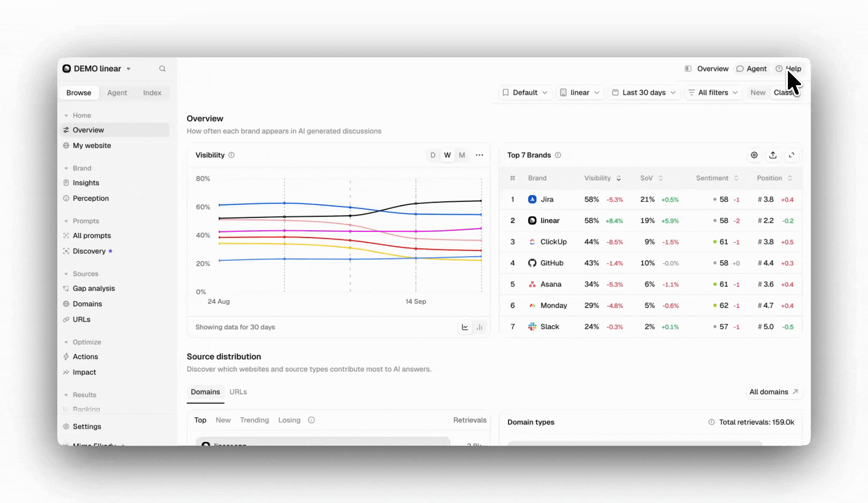Image resolution: width=868 pixels, height=503 pixels.
Task: Open the All domains link
Action: 773,392
